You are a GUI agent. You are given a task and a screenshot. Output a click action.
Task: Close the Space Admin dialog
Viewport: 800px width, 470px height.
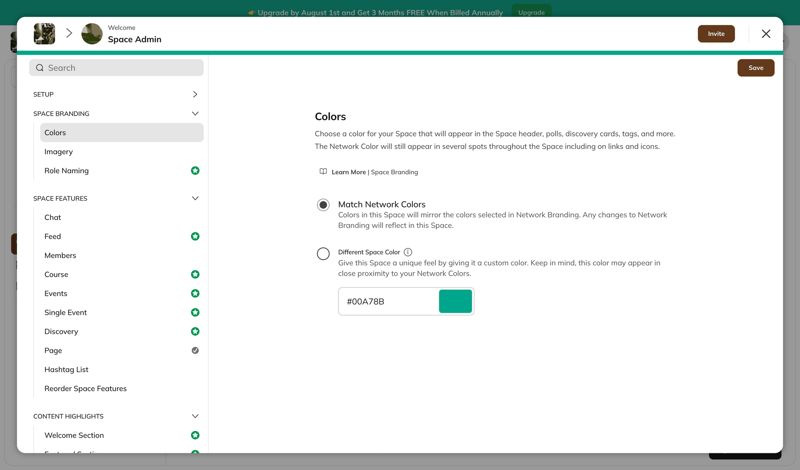(766, 34)
